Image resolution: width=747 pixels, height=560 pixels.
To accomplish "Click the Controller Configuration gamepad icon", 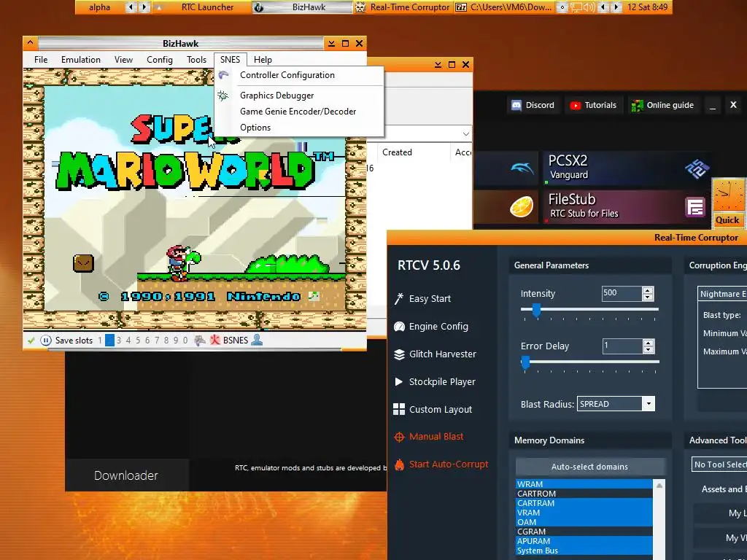I will (223, 75).
